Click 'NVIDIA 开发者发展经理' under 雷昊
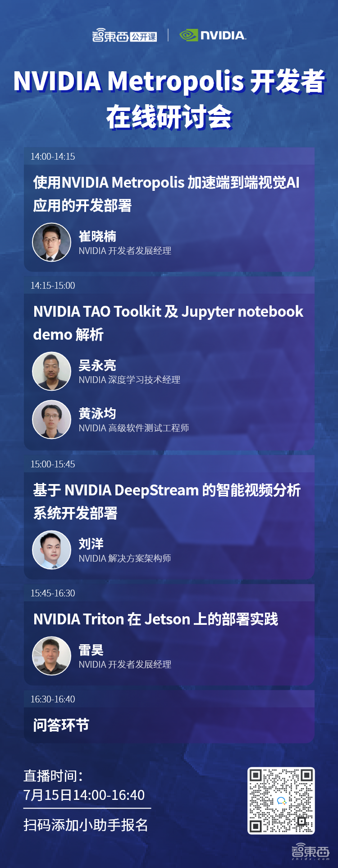Screen dimensions: 338x868 click(x=125, y=665)
